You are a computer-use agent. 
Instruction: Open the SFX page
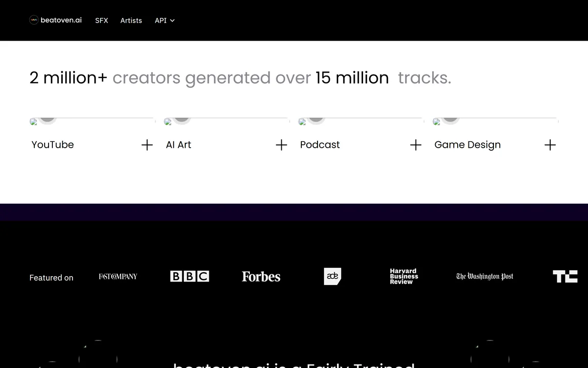click(x=101, y=21)
